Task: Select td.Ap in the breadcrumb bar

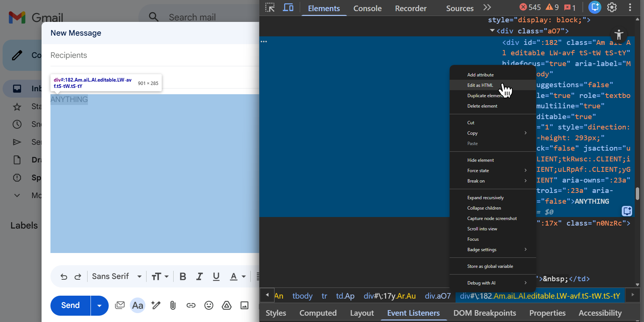Action: tap(345, 296)
